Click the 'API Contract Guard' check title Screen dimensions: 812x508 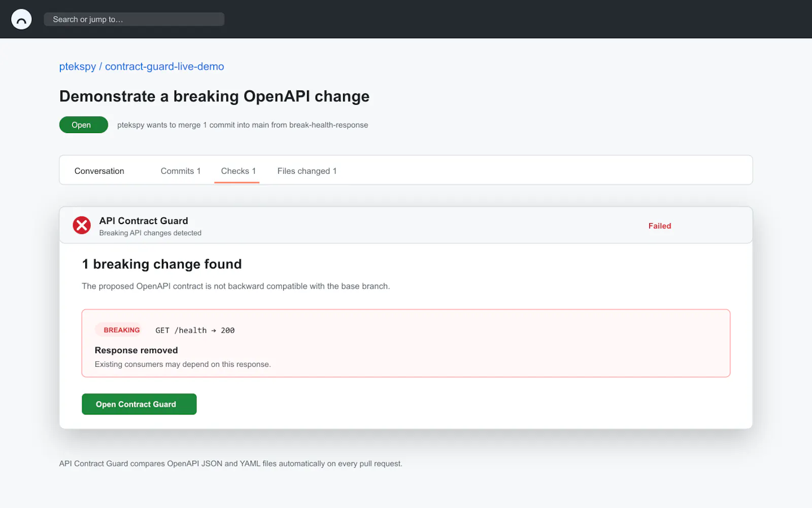point(144,221)
